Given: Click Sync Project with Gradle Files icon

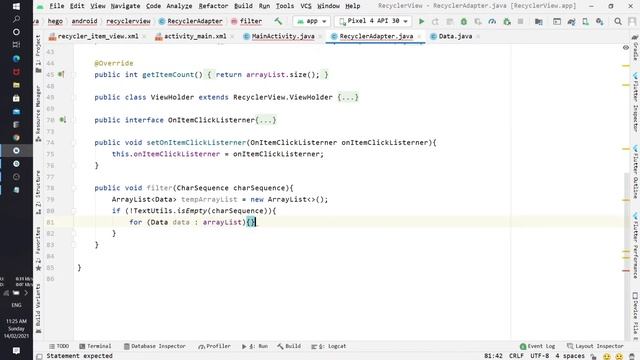Looking at the screenshot, I should pos(571,21).
